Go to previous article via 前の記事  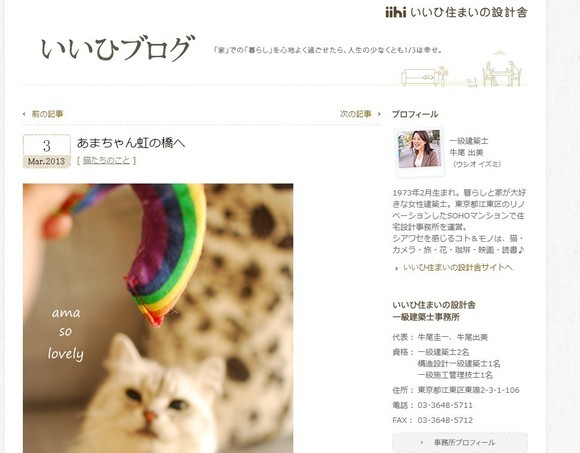click(47, 114)
